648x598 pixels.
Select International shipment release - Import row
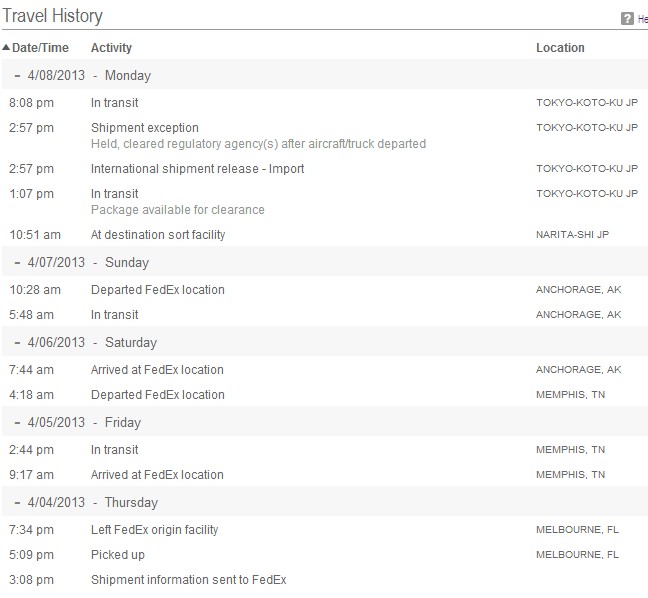[324, 169]
